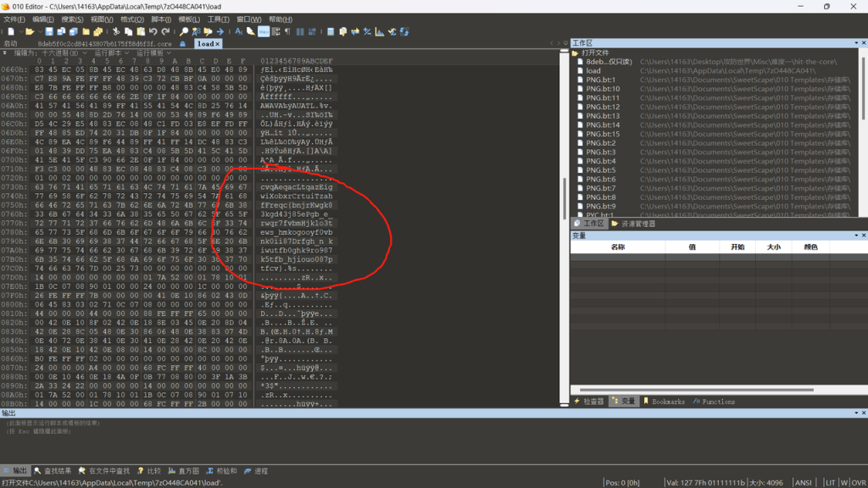
Task: Toggle LIT endian indicator in status bar
Action: click(830, 483)
